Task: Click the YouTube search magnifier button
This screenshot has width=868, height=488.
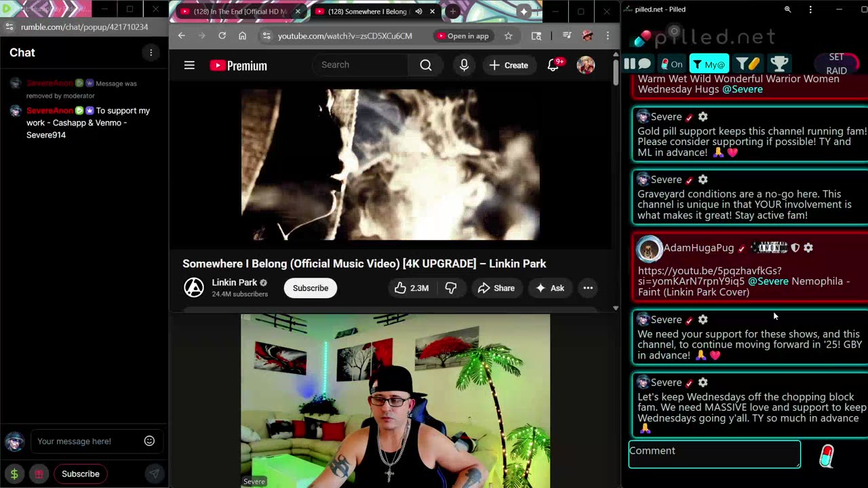Action: pyautogui.click(x=425, y=65)
